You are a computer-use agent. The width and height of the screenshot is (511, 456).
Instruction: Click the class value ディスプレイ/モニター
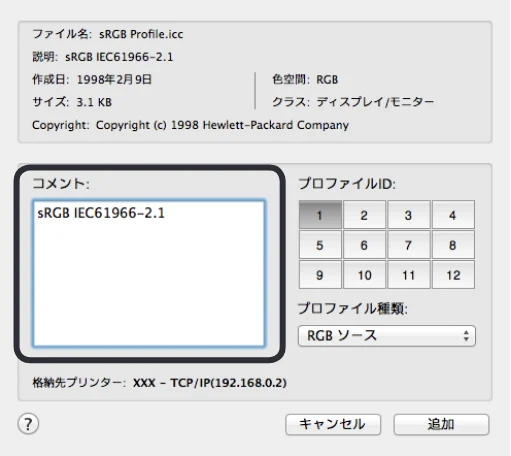[x=375, y=102]
